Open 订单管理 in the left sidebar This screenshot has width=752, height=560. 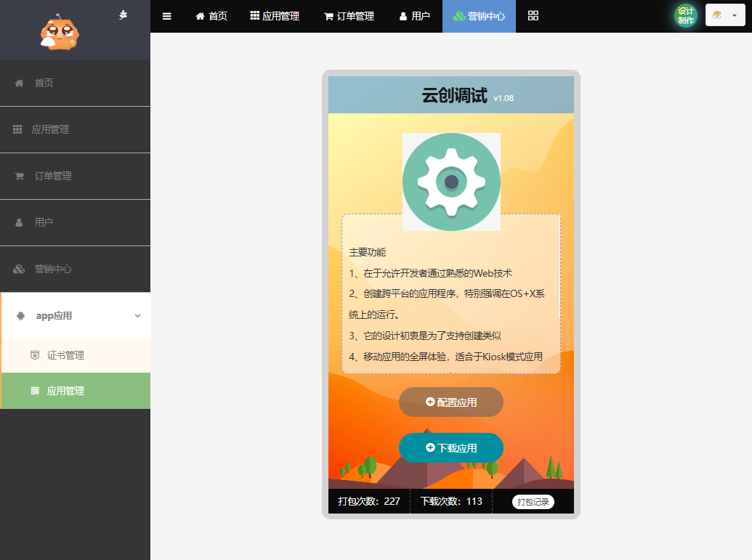(53, 176)
